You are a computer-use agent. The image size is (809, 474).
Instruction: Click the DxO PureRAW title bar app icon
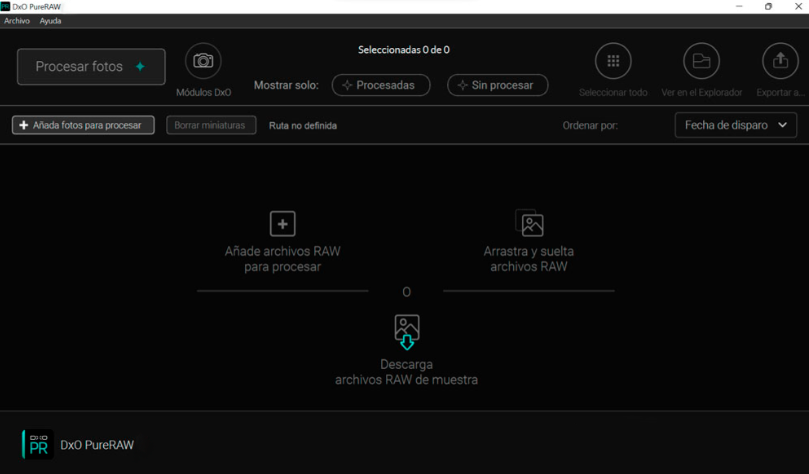click(x=5, y=7)
